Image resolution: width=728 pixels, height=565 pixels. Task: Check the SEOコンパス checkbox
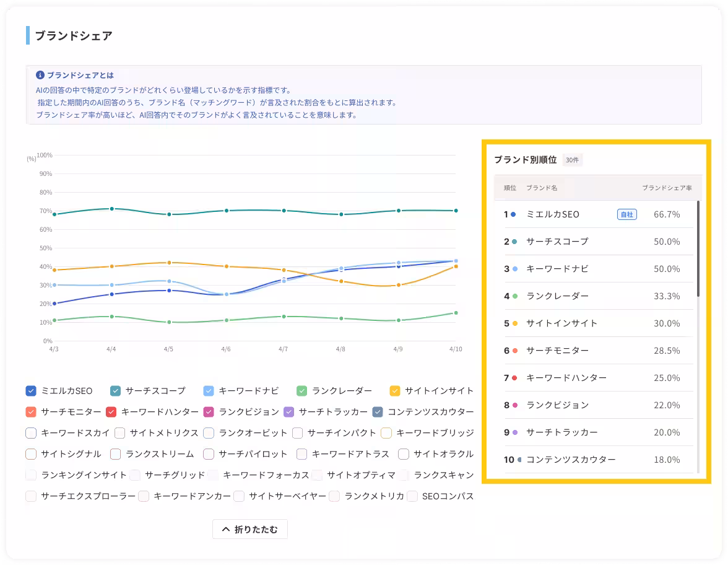(x=412, y=496)
